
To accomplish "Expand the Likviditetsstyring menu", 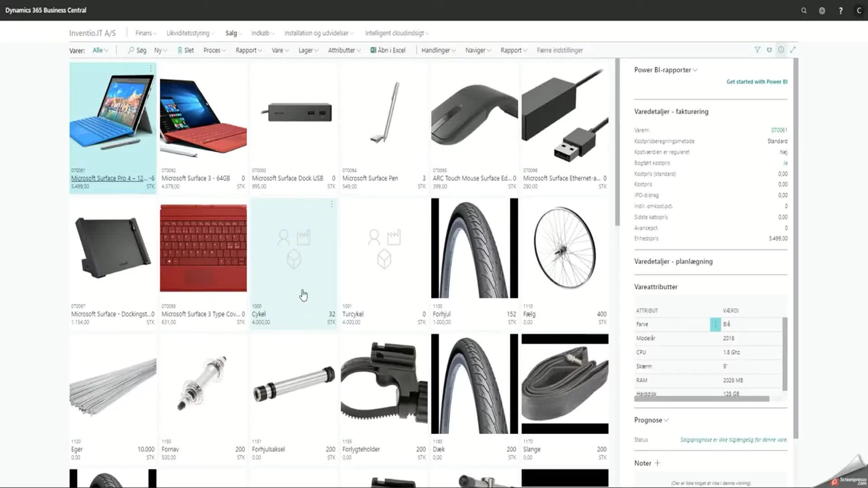I will pos(190,33).
